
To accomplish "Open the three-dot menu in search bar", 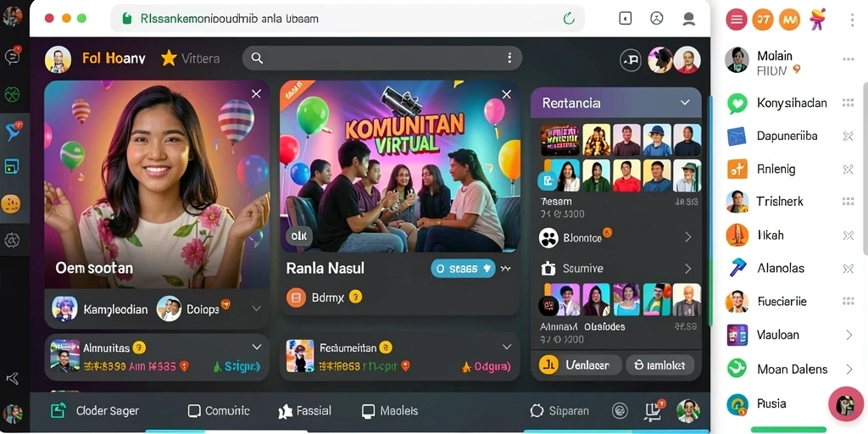I will pyautogui.click(x=509, y=58).
